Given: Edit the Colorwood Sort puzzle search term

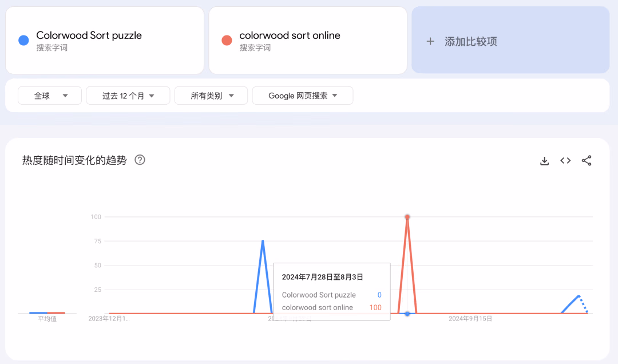Looking at the screenshot, I should pos(89,35).
